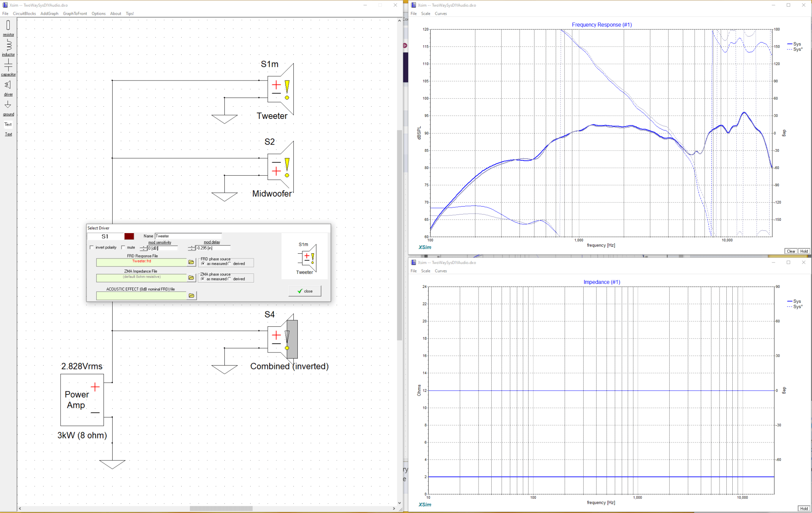Select the resistor component tool
Viewport: 812px width, 513px height.
tap(8, 28)
